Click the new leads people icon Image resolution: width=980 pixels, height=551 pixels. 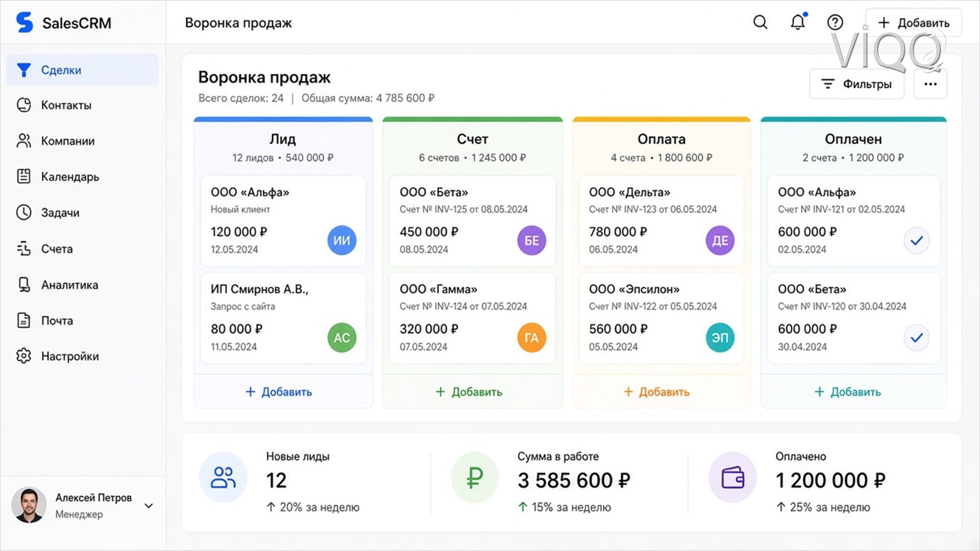(x=223, y=478)
